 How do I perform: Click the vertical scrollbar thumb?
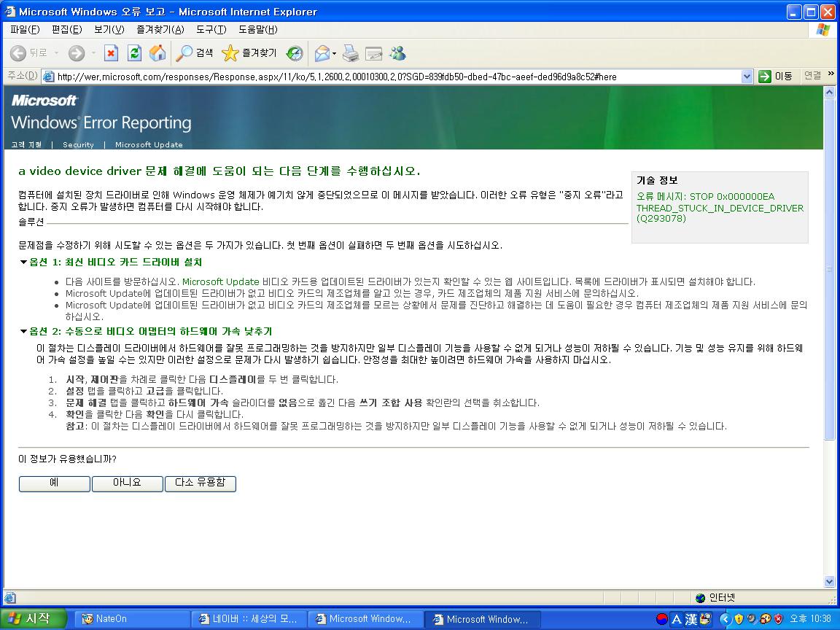click(829, 270)
